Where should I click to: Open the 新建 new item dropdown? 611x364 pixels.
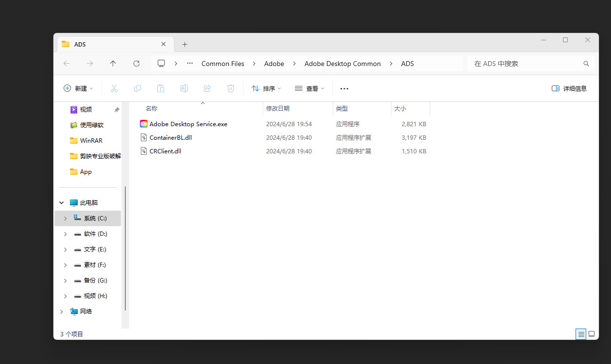(x=78, y=88)
